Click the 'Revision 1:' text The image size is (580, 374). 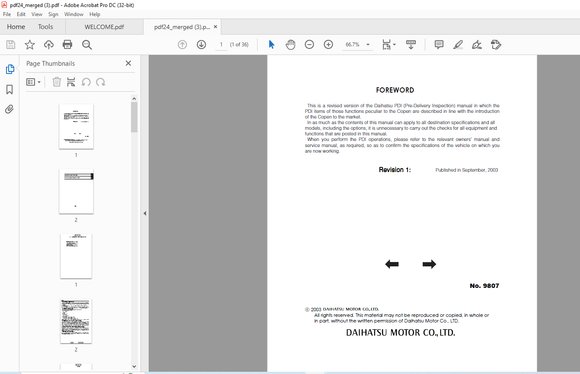click(x=394, y=170)
